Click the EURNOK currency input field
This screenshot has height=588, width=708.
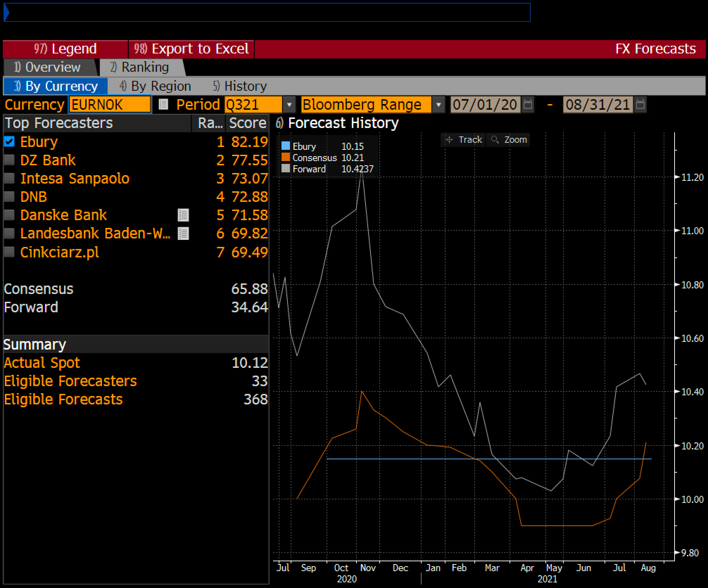tap(110, 104)
